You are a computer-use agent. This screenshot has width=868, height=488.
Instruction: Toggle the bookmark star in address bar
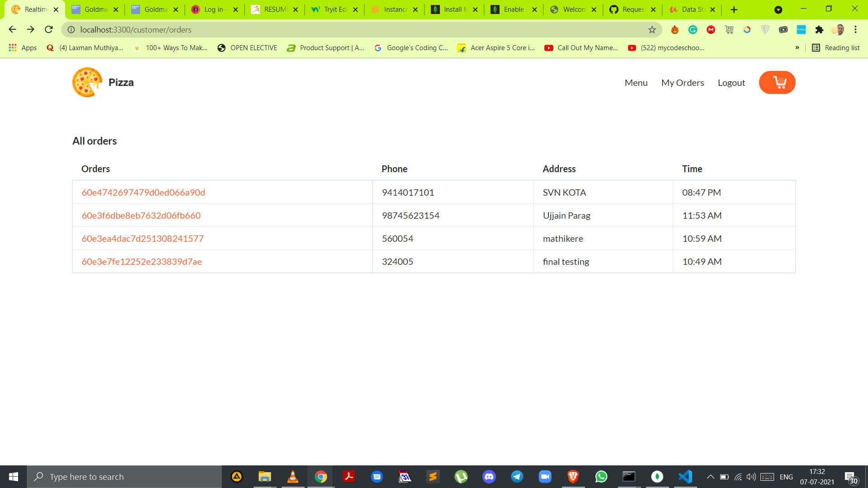click(652, 29)
